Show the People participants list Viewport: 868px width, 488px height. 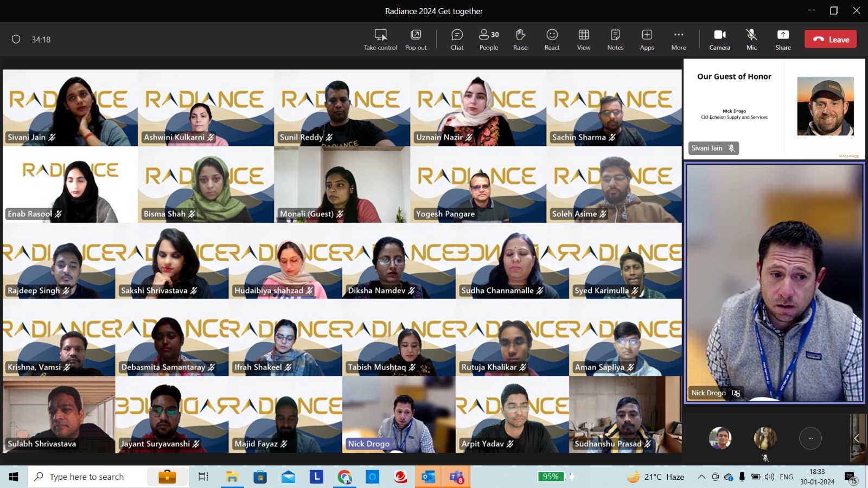pos(488,40)
